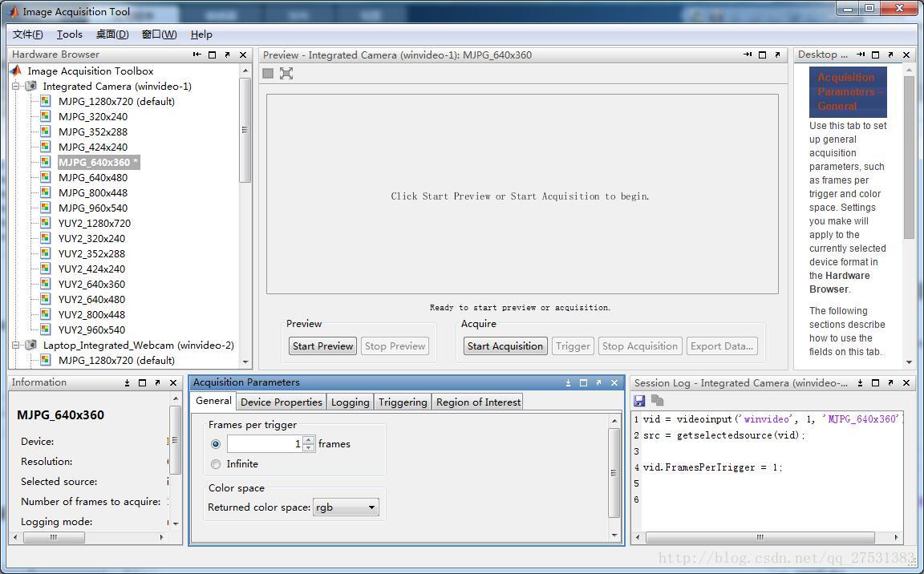Click the format icon beside MJPG_320x240
The height and width of the screenshot is (574, 924).
pyautogui.click(x=46, y=116)
